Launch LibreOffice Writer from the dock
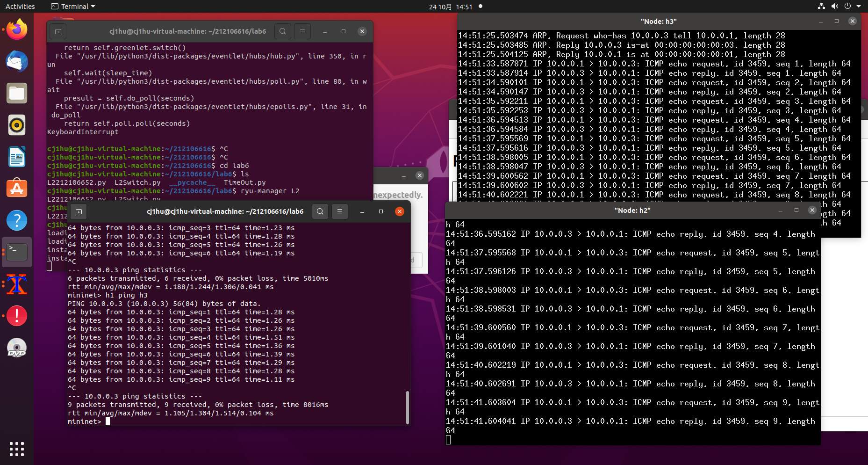Image resolution: width=868 pixels, height=465 pixels. [x=17, y=157]
